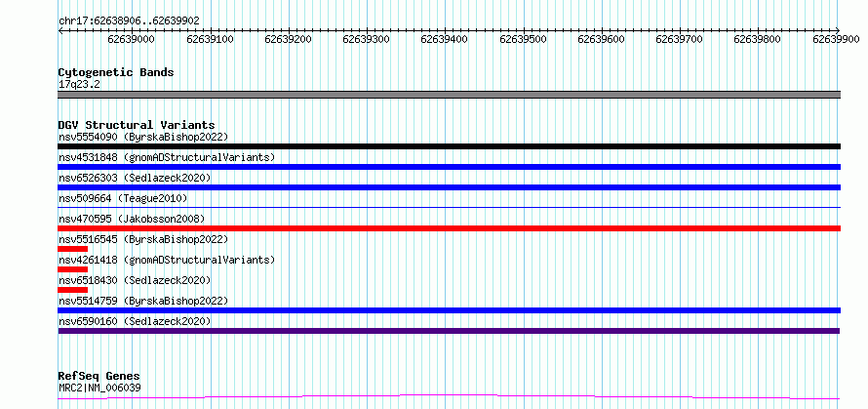The width and height of the screenshot is (868, 409).
Task: Click the chr17:62638906..62639902 region label
Action: [129, 21]
